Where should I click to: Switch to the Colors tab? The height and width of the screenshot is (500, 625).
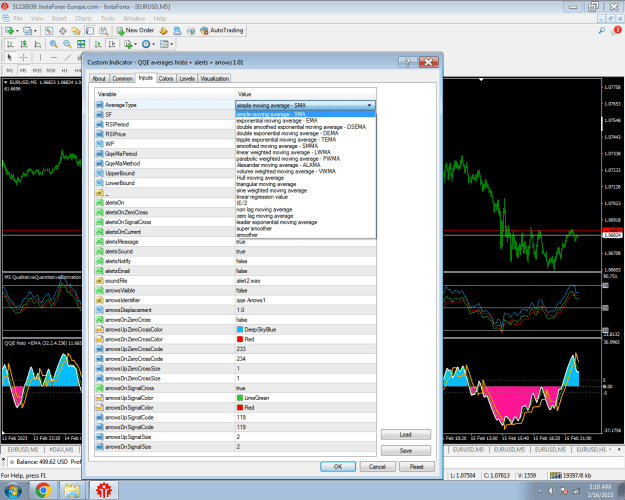pos(166,79)
